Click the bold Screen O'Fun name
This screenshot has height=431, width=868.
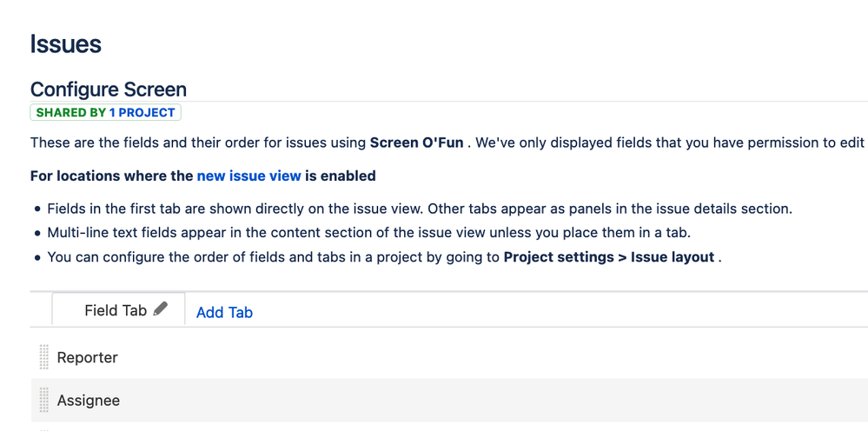coord(417,143)
